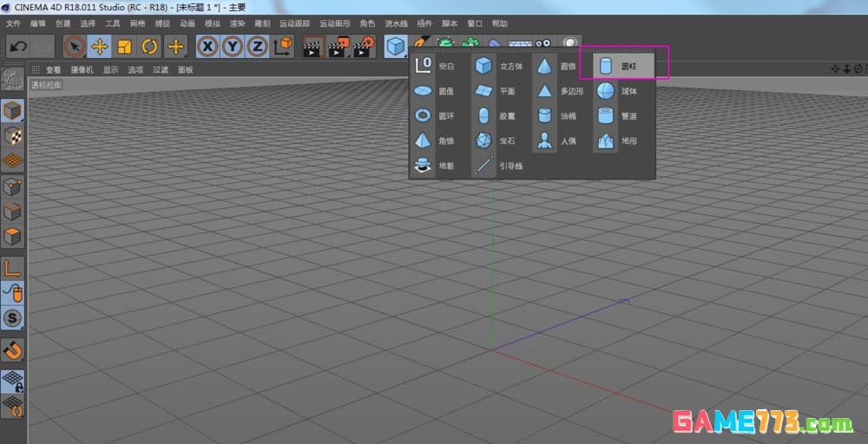Toggle the Y axis lock

pos(233,47)
